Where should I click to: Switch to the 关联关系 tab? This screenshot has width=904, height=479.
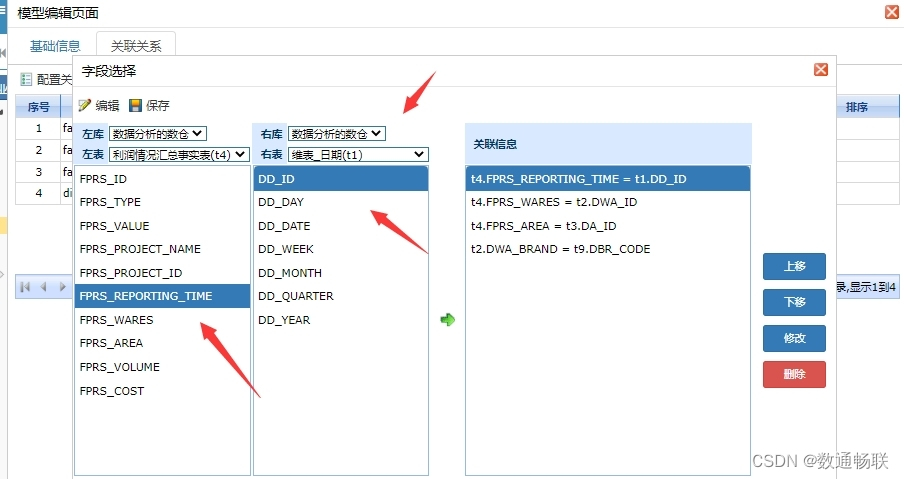135,46
